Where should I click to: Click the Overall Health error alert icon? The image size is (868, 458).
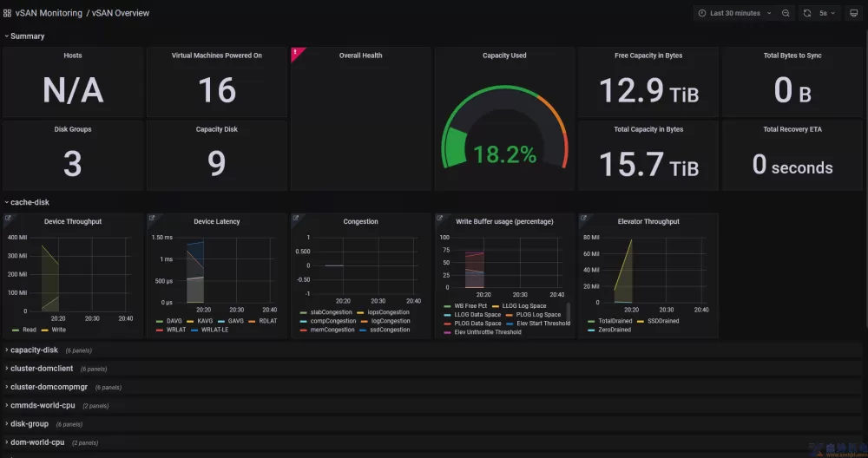pos(296,52)
